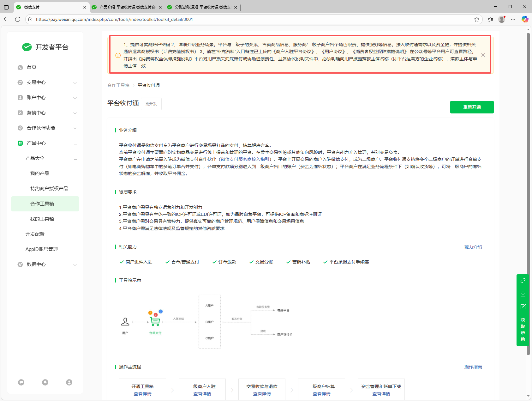The image size is (532, 401).
Task: Click the home icon beside 首页
Action: [x=20, y=67]
